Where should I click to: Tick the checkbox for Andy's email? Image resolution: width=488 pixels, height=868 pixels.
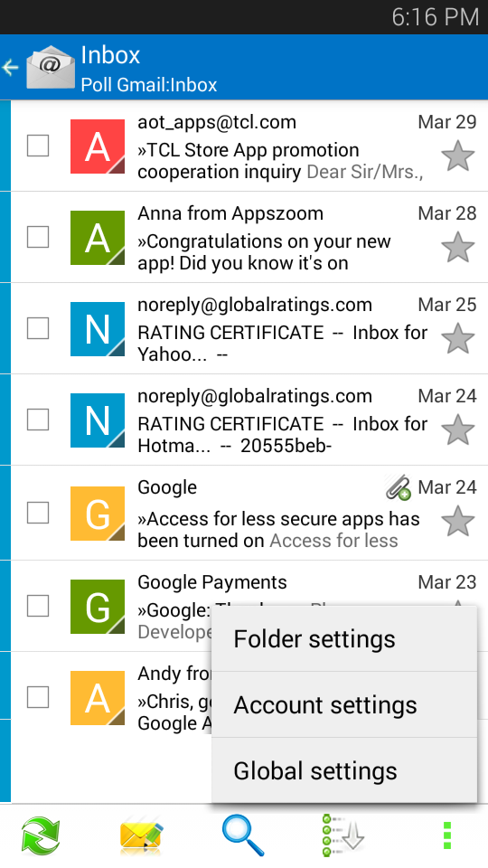point(38,697)
